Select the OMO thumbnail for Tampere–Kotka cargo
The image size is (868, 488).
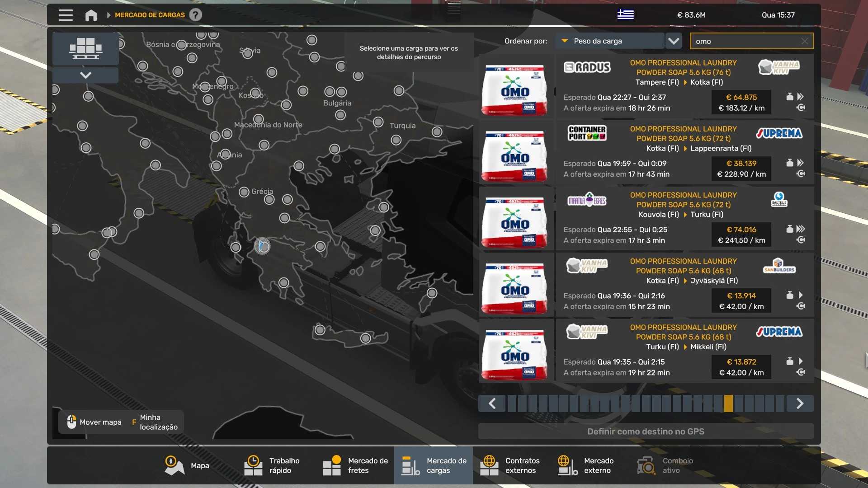tap(514, 90)
